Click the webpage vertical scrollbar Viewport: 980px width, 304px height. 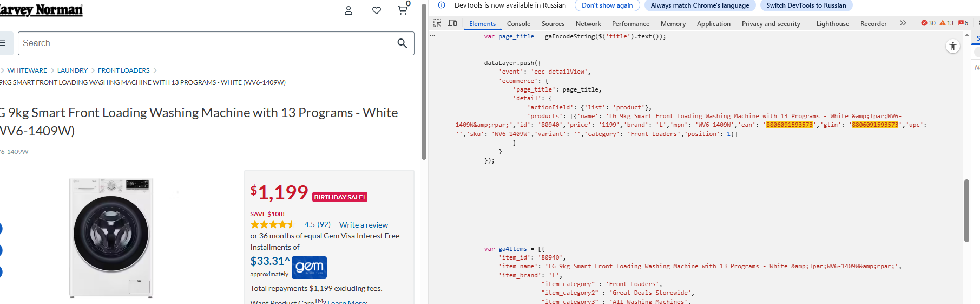[x=424, y=81]
